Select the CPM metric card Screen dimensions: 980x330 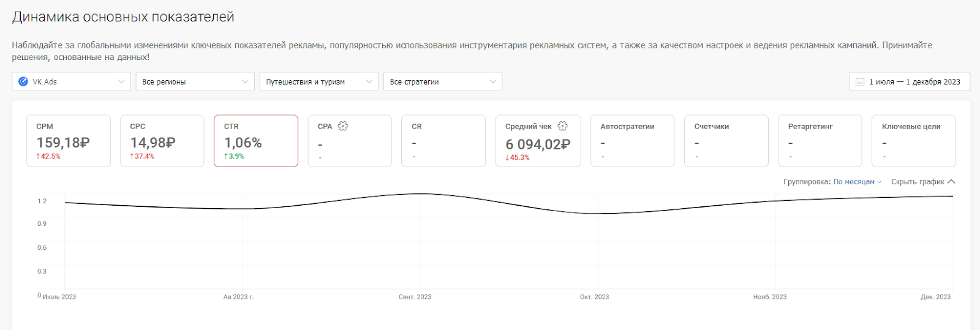[x=69, y=141]
